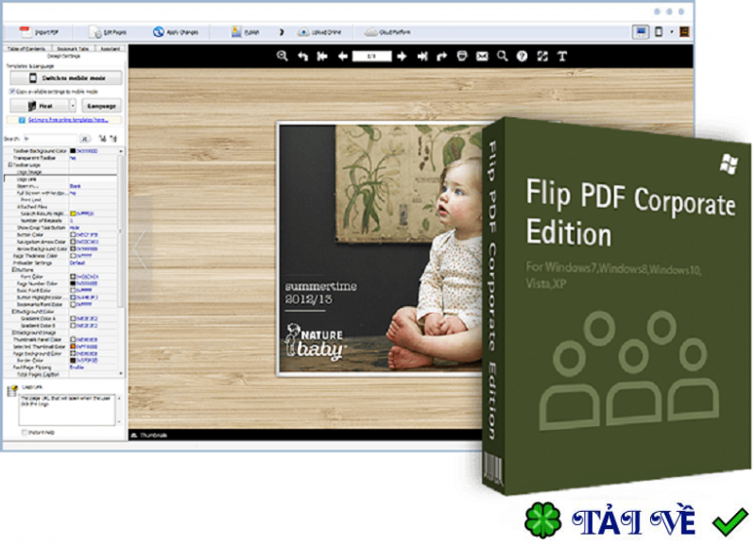Click the Page Number Color black swatch
The width and height of the screenshot is (756, 546).
point(73,283)
